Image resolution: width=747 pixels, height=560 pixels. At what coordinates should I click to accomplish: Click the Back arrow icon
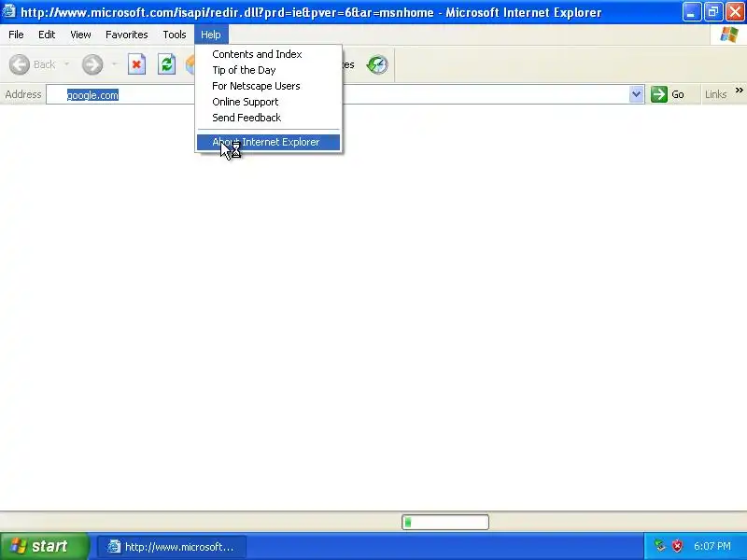click(20, 64)
